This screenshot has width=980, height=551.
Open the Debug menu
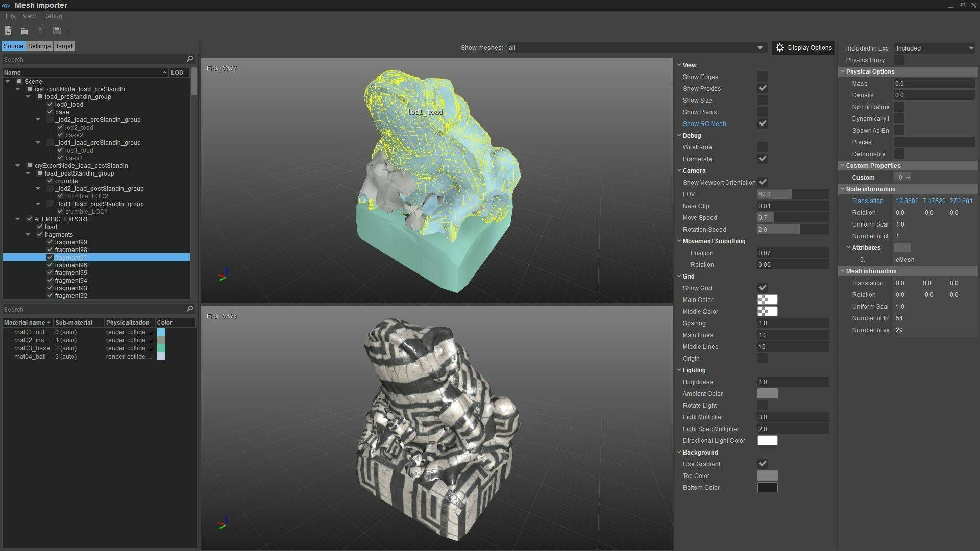(x=52, y=16)
